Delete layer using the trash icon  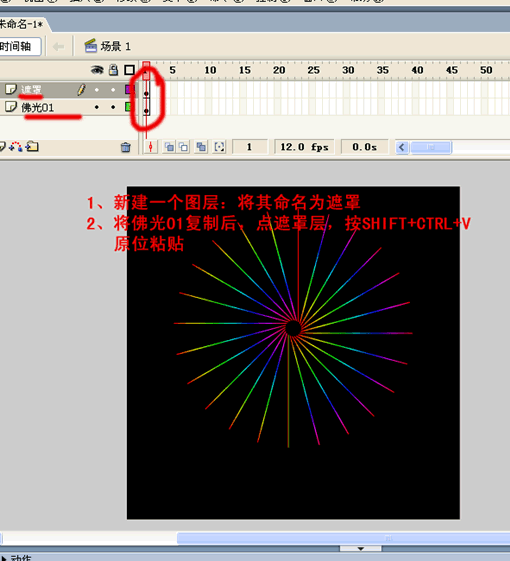[x=126, y=147]
